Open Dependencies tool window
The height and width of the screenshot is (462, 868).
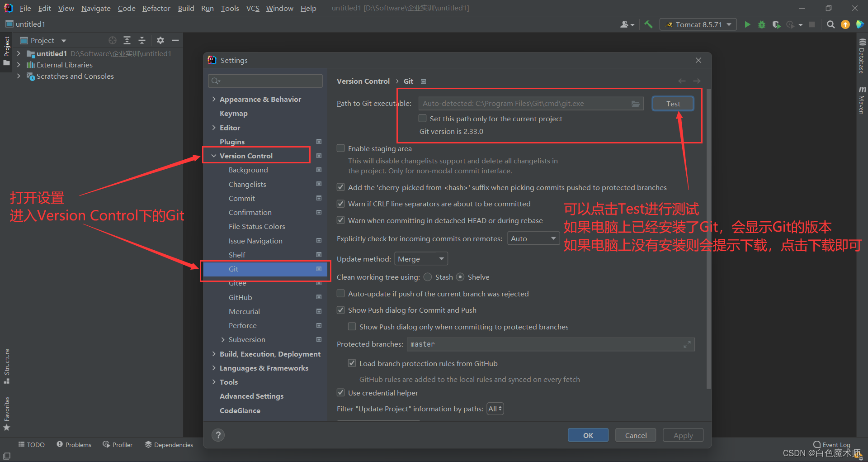coord(169,445)
